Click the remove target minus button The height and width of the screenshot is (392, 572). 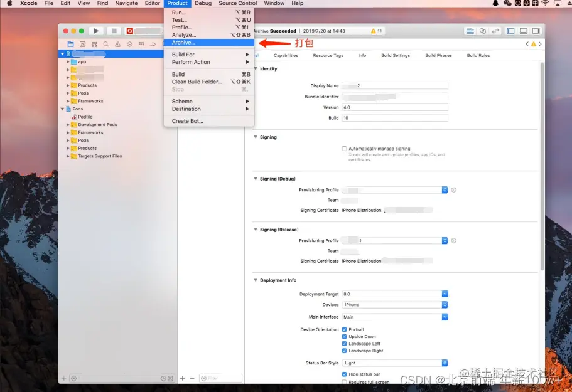(x=192, y=379)
